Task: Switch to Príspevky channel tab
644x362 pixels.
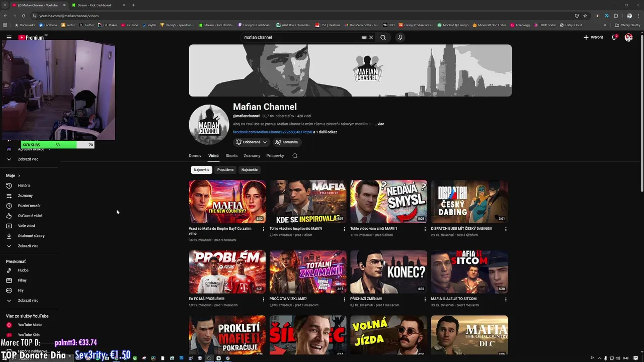Action: (275, 156)
